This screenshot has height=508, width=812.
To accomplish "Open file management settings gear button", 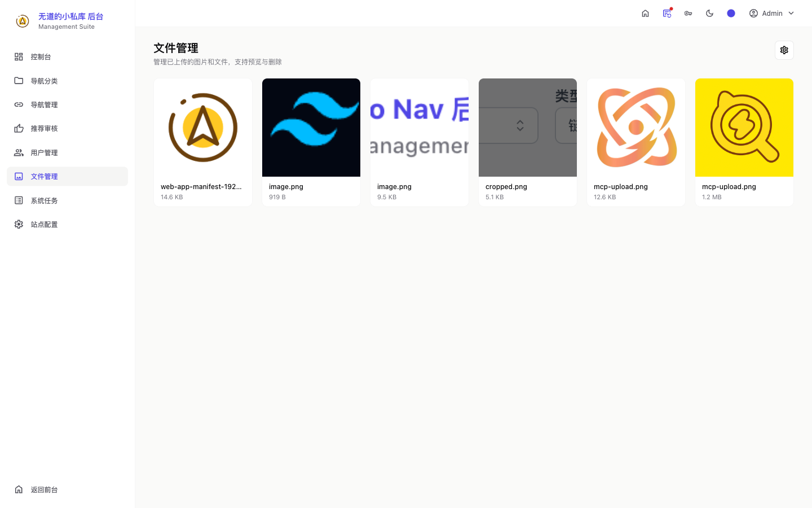I will tap(784, 50).
